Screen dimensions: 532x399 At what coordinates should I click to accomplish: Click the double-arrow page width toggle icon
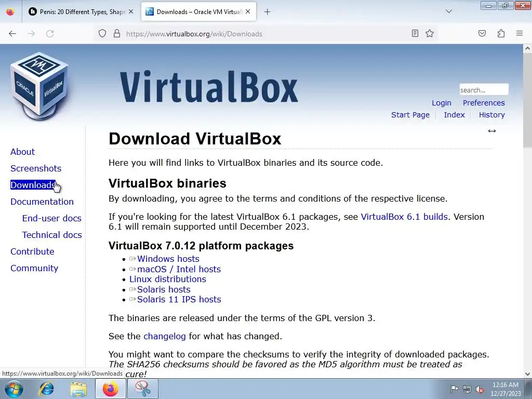coord(492,131)
